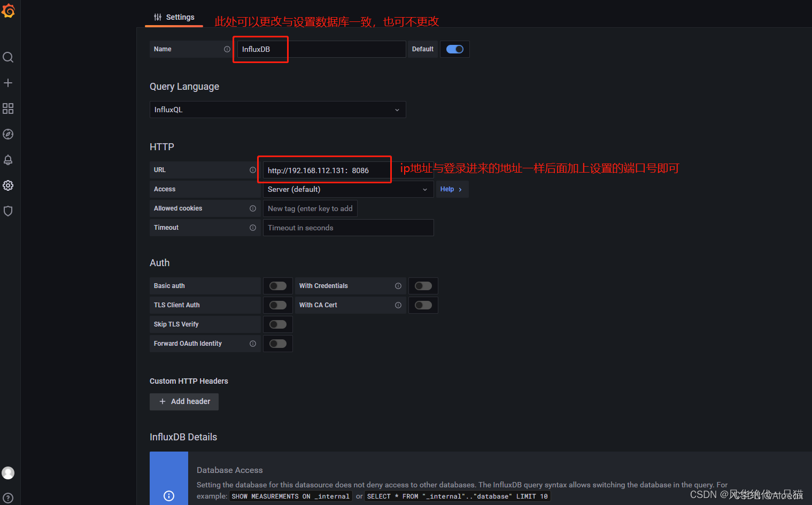The image size is (812, 505).
Task: Show info tooltip for Name field
Action: 227,49
